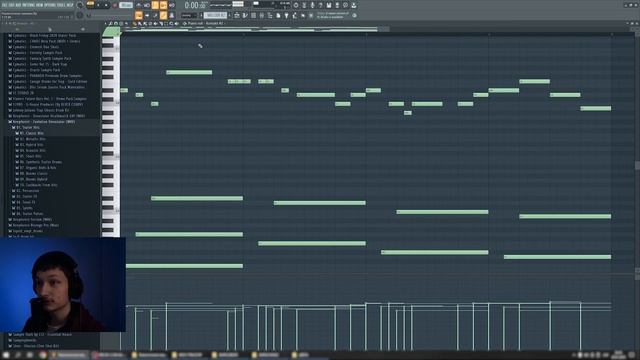Click the render to audio file icon

pyautogui.click(x=337, y=5)
